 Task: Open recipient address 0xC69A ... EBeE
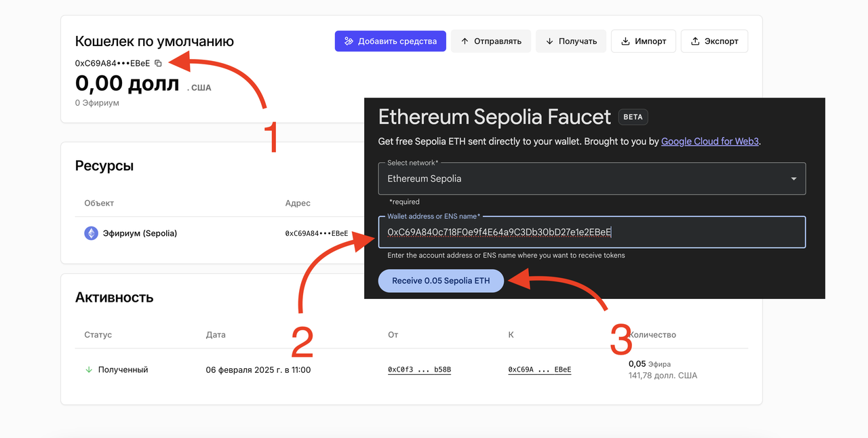540,370
